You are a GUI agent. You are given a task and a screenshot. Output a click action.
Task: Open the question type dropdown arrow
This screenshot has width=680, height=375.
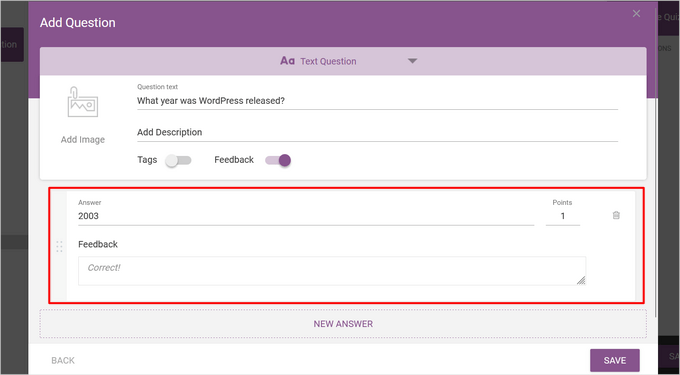pyautogui.click(x=412, y=61)
